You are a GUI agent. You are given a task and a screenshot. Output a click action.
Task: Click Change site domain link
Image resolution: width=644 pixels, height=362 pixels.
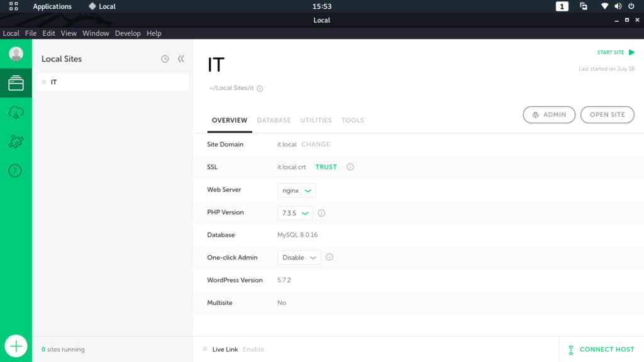[316, 145]
